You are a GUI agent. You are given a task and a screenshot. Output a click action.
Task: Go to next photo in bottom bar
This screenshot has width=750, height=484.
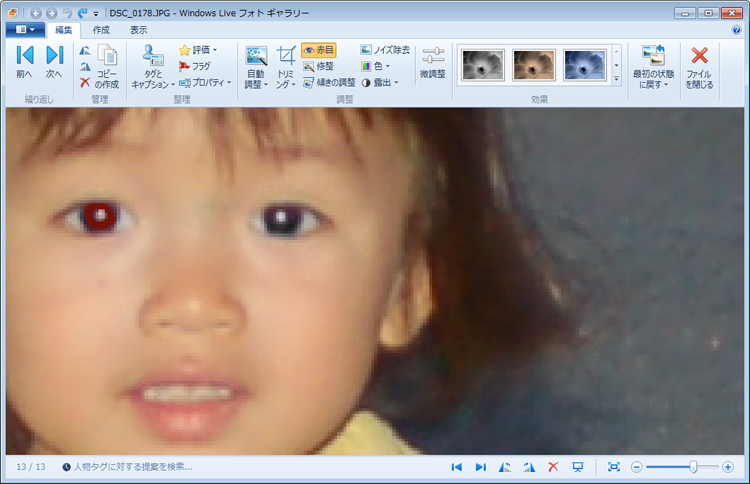tap(481, 467)
